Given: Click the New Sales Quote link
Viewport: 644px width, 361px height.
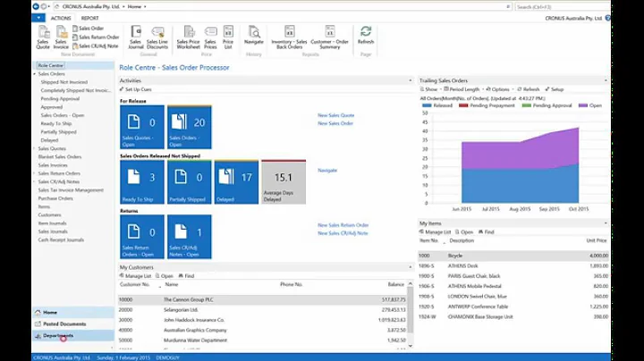Looking at the screenshot, I should coord(335,115).
